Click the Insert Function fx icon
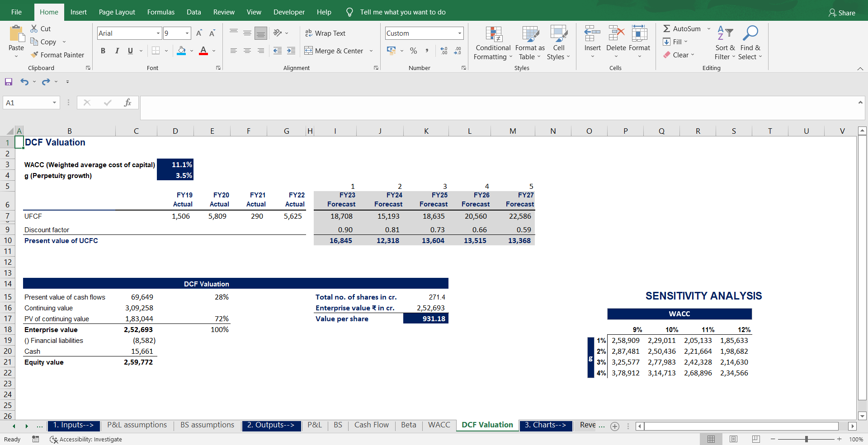Image resolution: width=868 pixels, height=445 pixels. 127,103
